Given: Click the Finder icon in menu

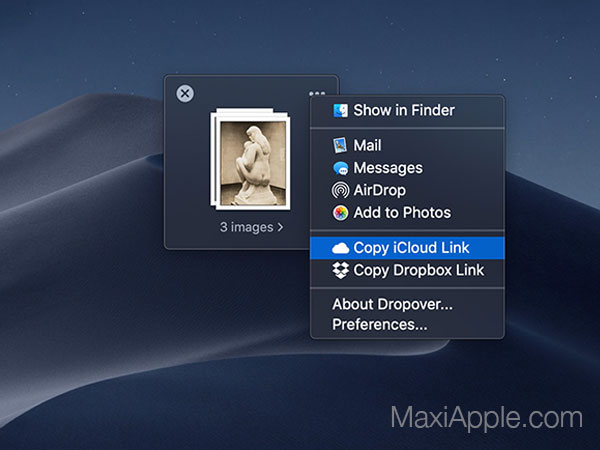Looking at the screenshot, I should tap(341, 111).
